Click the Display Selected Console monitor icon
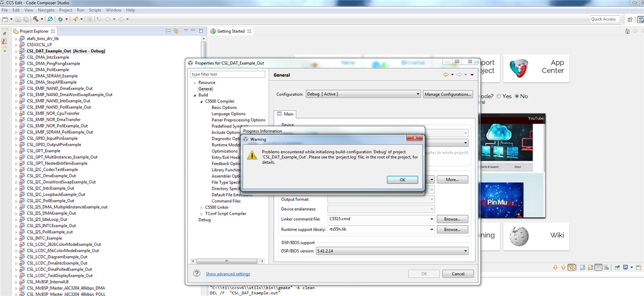644x296 pixels. [x=625, y=267]
